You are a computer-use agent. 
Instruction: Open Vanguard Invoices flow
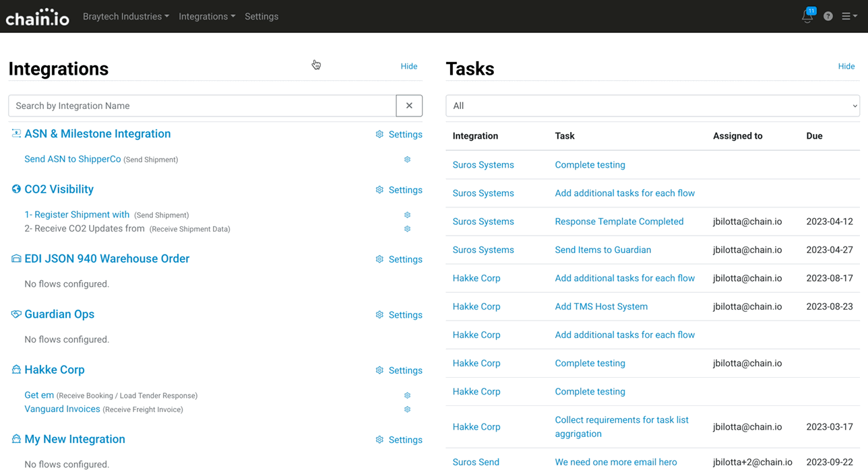tap(62, 409)
